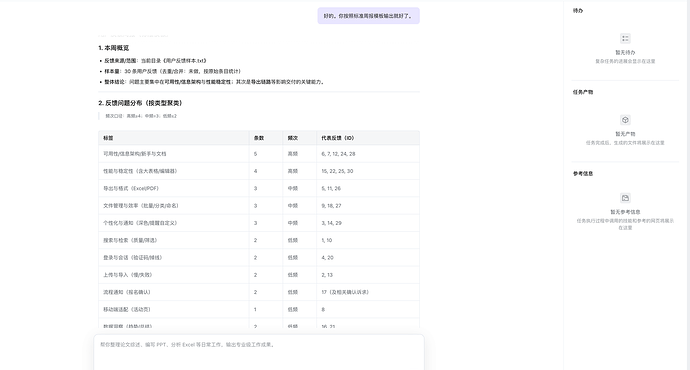
Task: Click the count '4' in the second row
Action: click(255, 171)
